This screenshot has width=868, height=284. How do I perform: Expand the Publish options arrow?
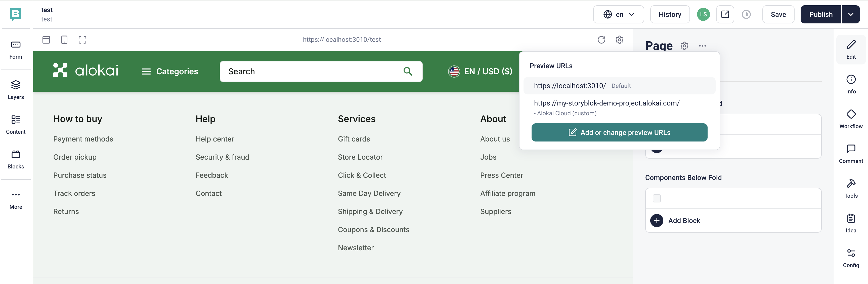point(850,15)
